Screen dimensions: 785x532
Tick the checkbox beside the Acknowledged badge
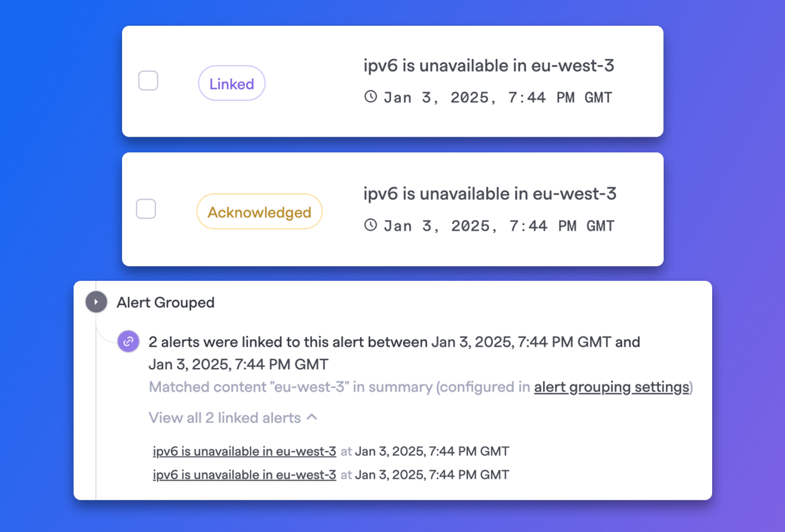(146, 209)
